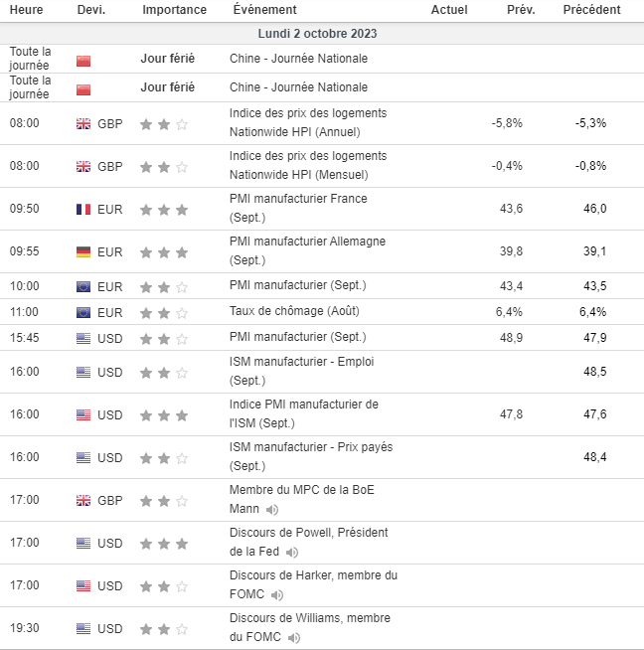Click the German flag icon
644x650 pixels.
pyautogui.click(x=83, y=252)
